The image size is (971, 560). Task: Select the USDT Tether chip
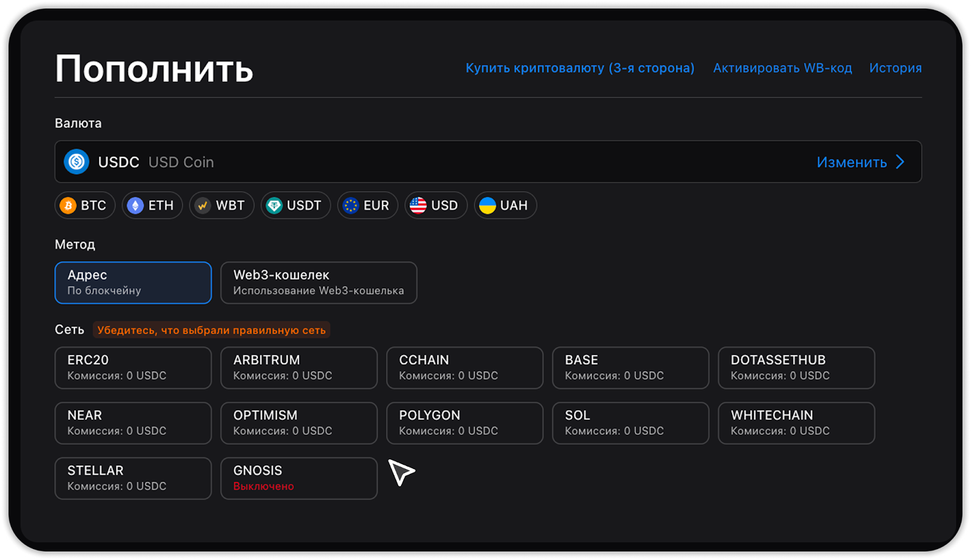point(296,206)
